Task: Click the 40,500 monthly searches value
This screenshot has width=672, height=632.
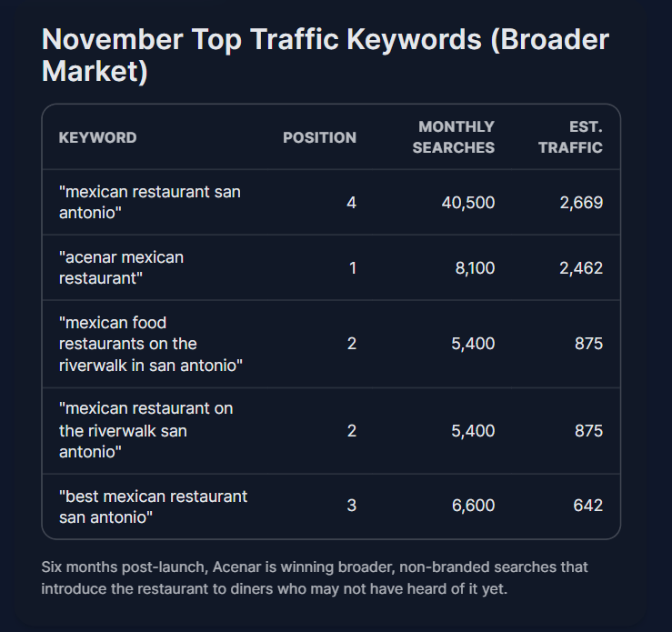Action: point(467,202)
